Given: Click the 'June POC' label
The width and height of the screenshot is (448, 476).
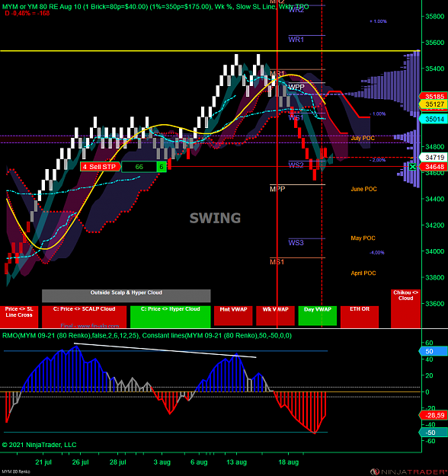Looking at the screenshot, I should click(363, 189).
